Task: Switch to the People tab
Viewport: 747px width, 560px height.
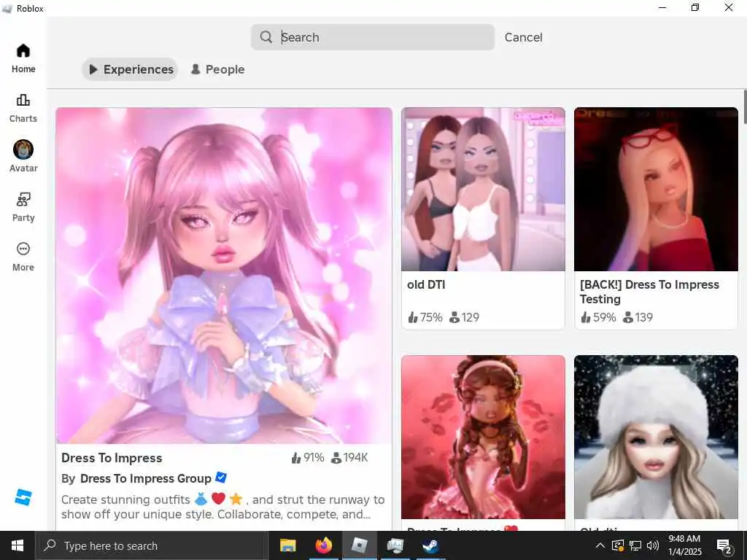Action: click(x=217, y=69)
